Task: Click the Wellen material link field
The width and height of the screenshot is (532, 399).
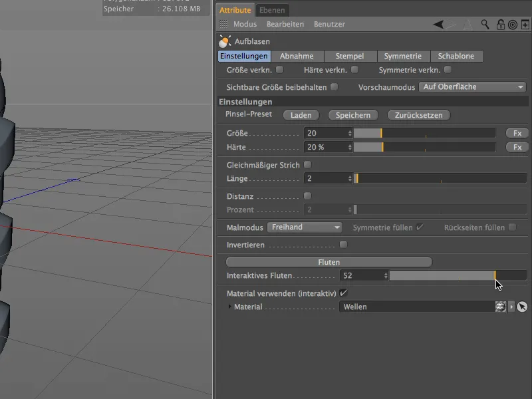Action: (x=417, y=307)
